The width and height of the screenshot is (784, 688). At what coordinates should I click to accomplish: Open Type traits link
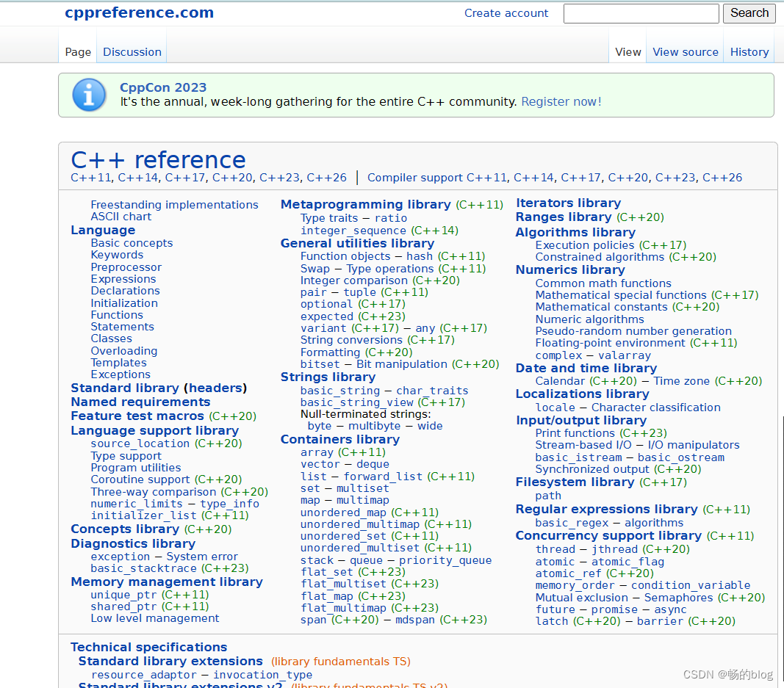[329, 218]
